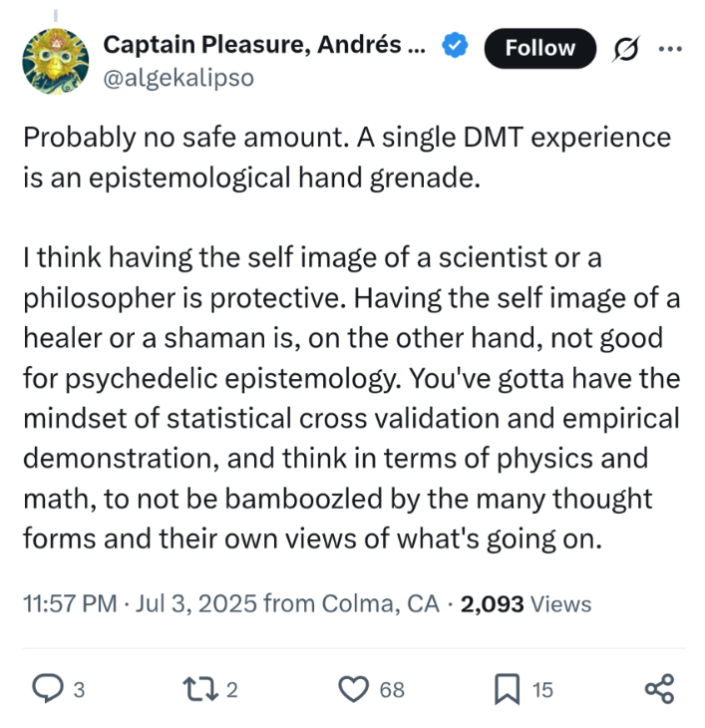The width and height of the screenshot is (705, 728).
Task: Open the monkey profile avatar
Action: click(x=55, y=61)
